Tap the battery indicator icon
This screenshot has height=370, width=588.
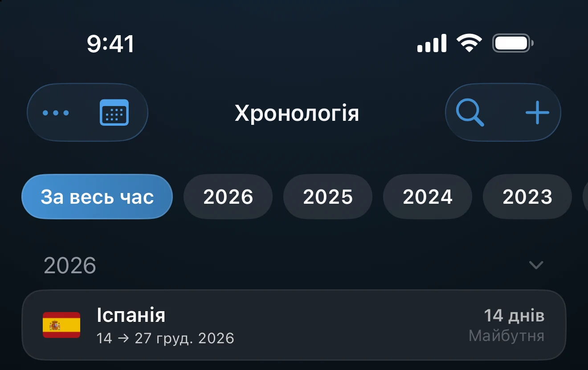click(513, 44)
